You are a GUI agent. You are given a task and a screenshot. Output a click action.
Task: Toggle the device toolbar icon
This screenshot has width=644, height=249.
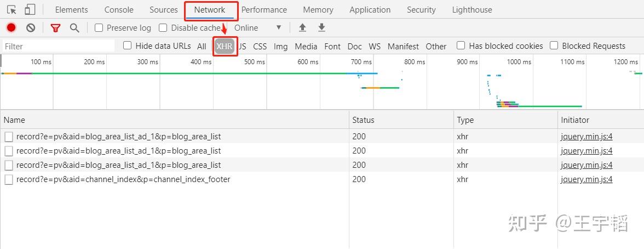coord(30,10)
